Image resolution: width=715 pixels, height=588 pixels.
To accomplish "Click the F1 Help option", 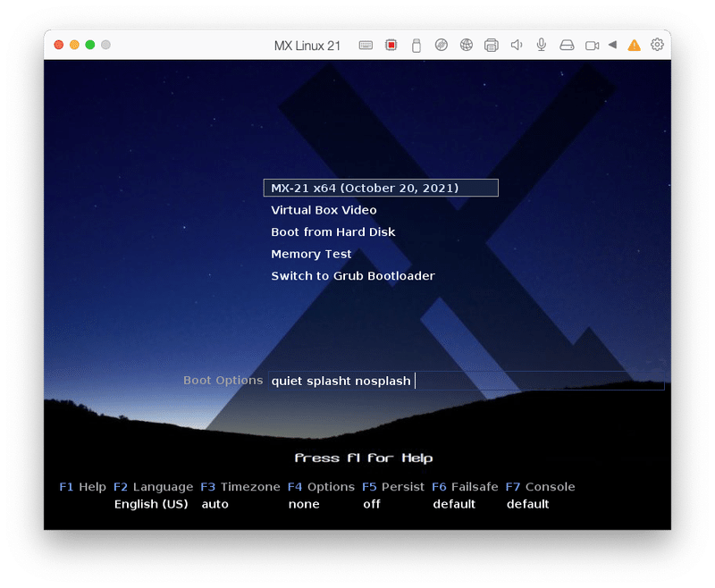I will click(x=82, y=487).
